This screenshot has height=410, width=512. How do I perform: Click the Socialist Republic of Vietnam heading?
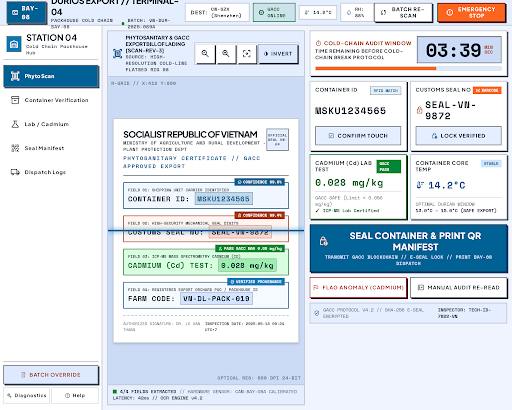190,135
